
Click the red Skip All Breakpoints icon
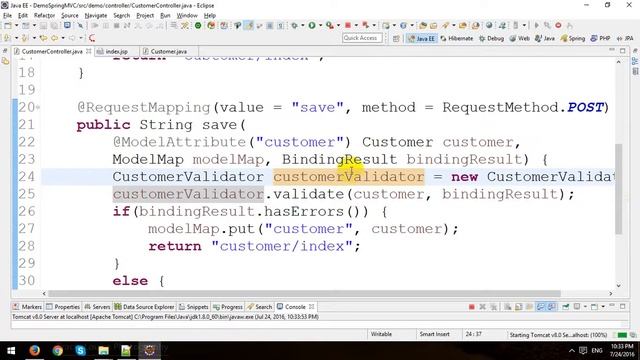click(x=558, y=25)
